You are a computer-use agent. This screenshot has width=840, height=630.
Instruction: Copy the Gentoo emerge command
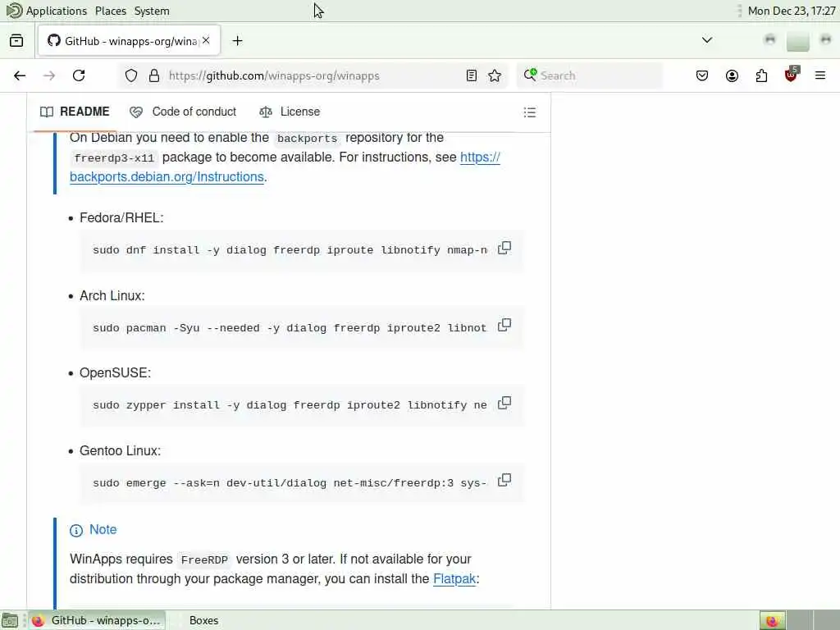pyautogui.click(x=504, y=480)
